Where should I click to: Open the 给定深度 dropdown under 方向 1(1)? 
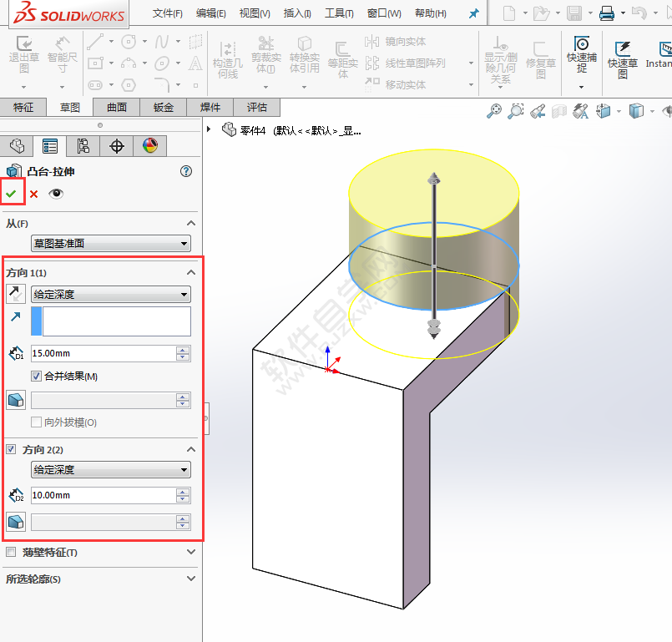click(x=110, y=294)
